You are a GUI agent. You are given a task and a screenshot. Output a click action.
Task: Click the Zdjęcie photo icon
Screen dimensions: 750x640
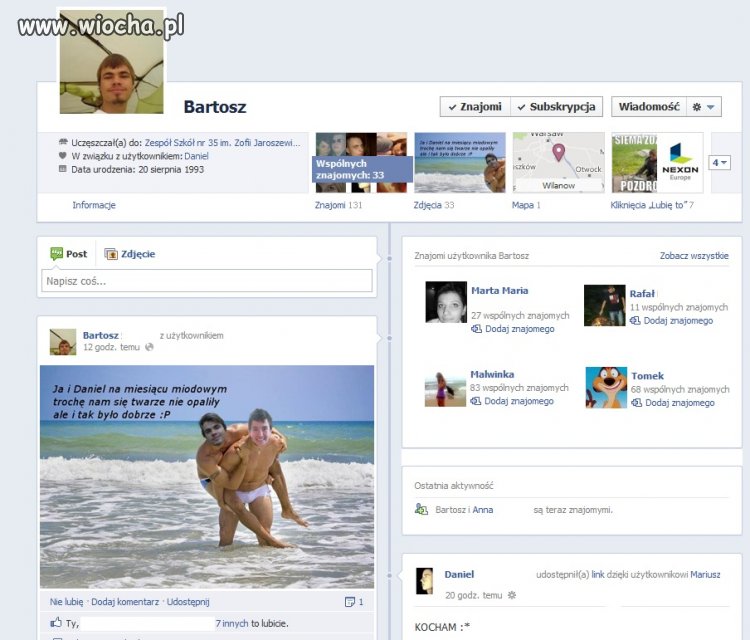pos(111,254)
